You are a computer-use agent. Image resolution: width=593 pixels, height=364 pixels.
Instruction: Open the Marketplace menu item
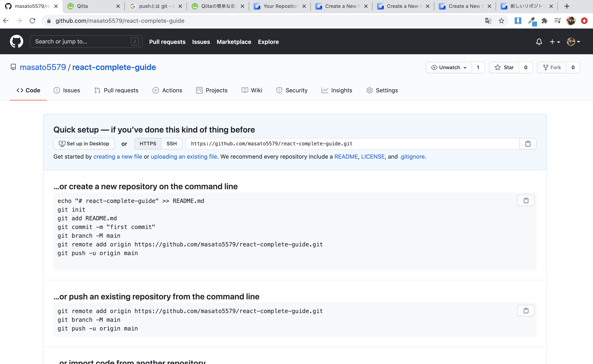[234, 42]
